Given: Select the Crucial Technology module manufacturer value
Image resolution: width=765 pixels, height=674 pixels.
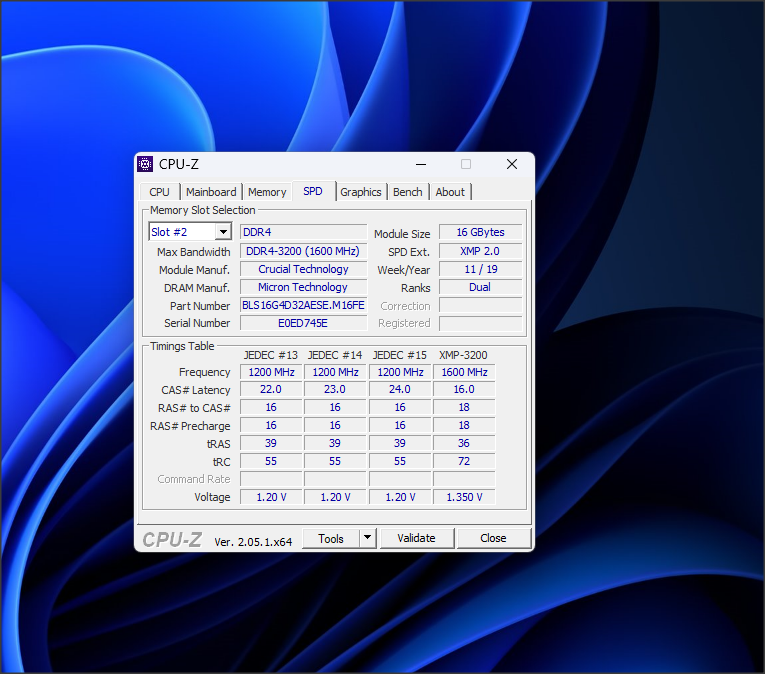Looking at the screenshot, I should click(x=303, y=269).
